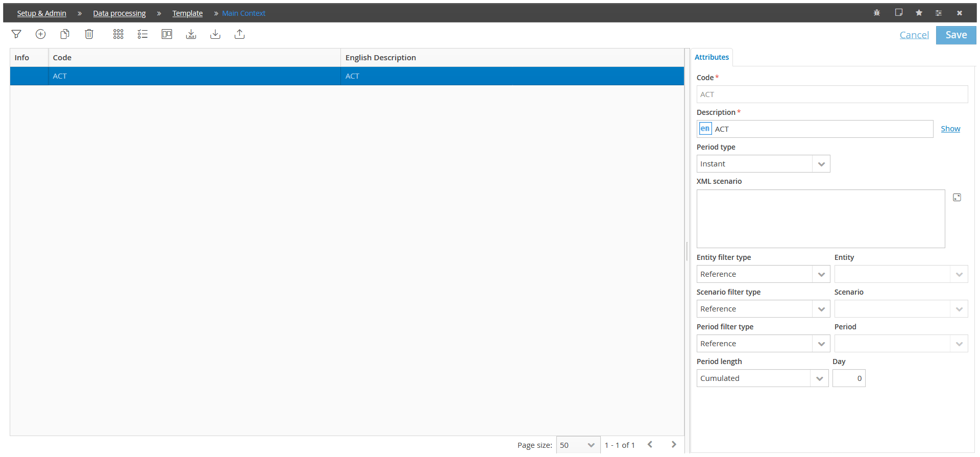Viewport: 980px width, 457px height.
Task: Expand the Entity filter type dropdown
Action: pos(763,274)
